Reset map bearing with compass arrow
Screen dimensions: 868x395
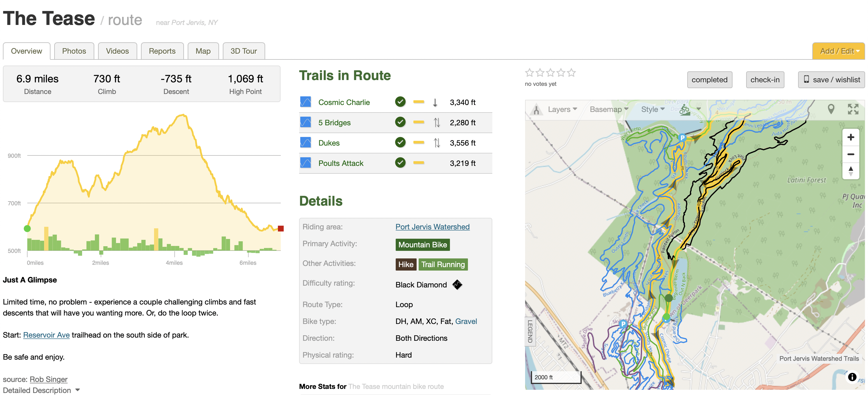click(x=851, y=171)
